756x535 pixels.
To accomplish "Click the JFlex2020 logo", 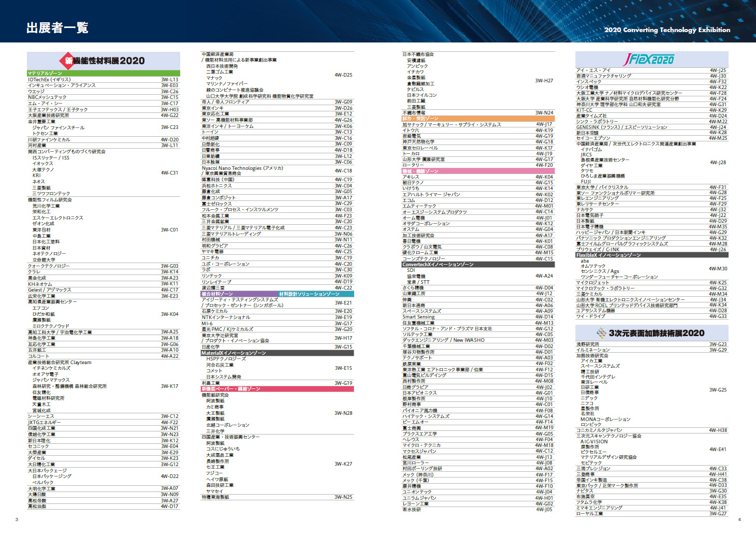I will point(649,59).
